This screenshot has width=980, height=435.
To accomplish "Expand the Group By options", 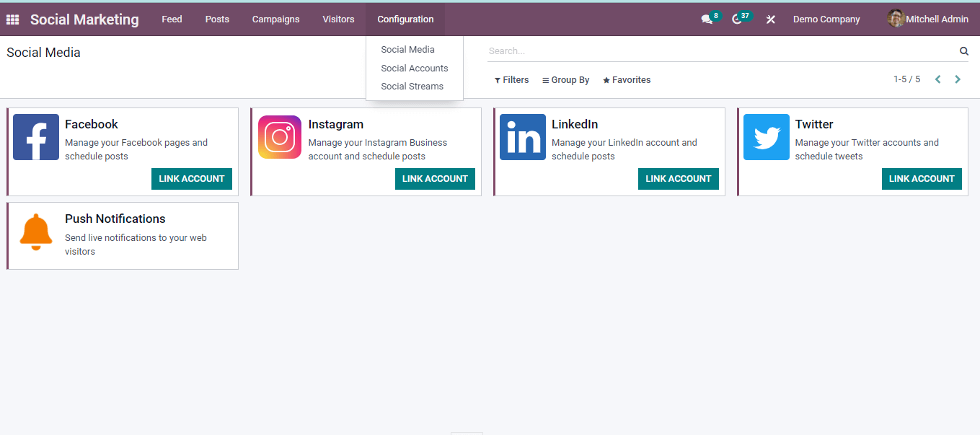I will click(x=565, y=79).
